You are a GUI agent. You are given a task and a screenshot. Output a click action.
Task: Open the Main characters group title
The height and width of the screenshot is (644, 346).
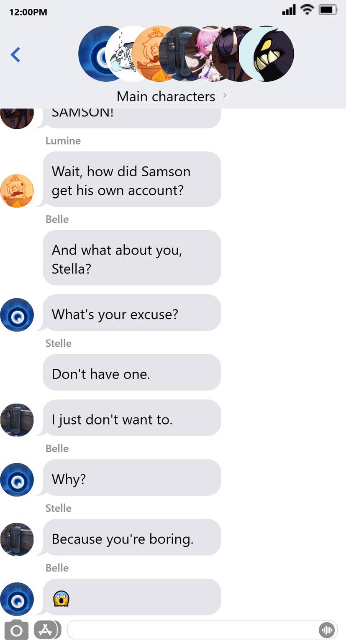click(166, 96)
